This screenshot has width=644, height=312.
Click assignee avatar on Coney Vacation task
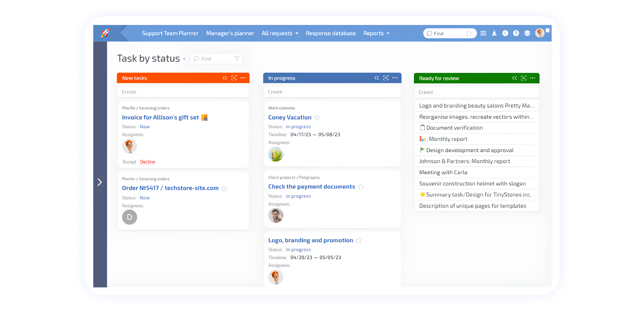(x=276, y=154)
